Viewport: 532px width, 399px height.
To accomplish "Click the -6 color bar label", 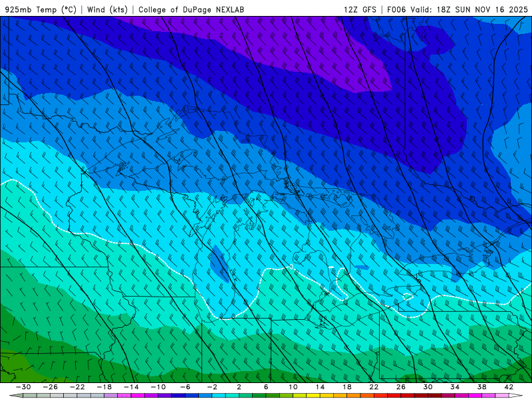I will pyautogui.click(x=186, y=387).
